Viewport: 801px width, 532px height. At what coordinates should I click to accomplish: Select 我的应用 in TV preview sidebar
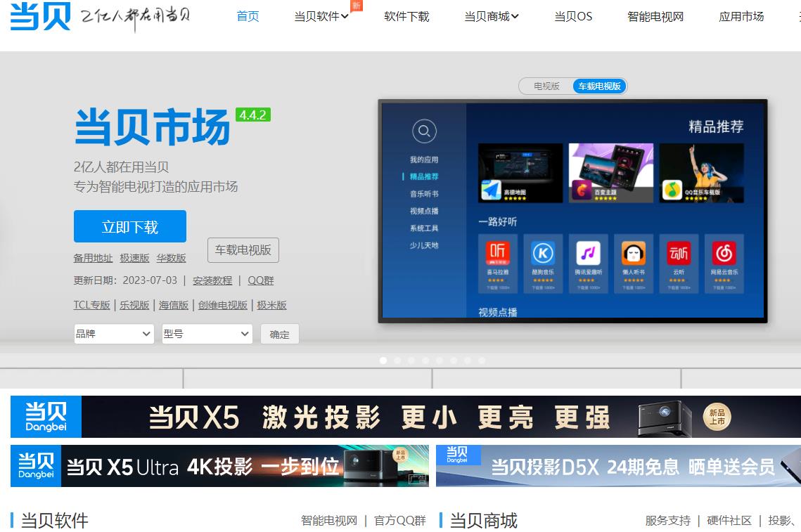coord(424,160)
